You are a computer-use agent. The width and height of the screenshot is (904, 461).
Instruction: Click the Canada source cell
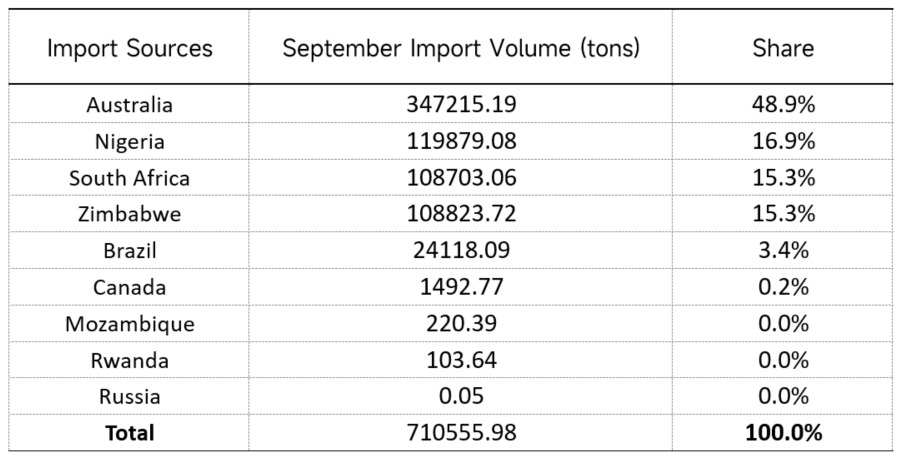pyautogui.click(x=130, y=287)
